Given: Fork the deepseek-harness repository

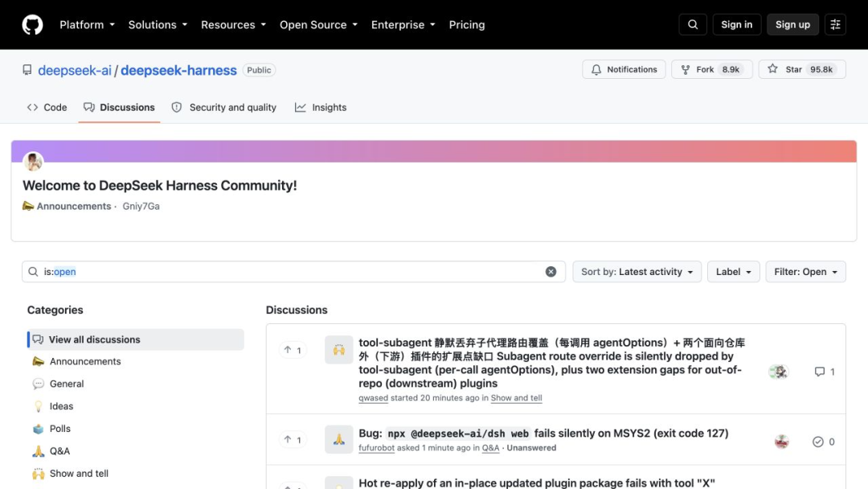Looking at the screenshot, I should pyautogui.click(x=711, y=69).
